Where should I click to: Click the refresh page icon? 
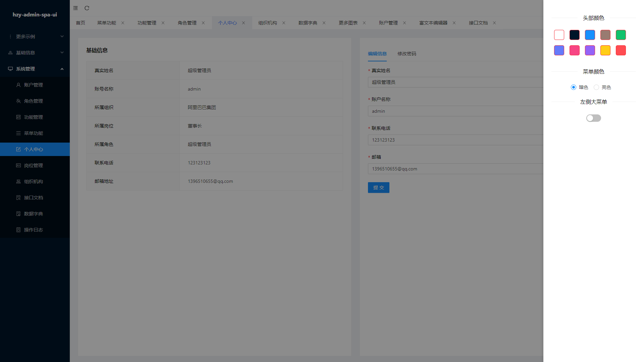tap(87, 8)
